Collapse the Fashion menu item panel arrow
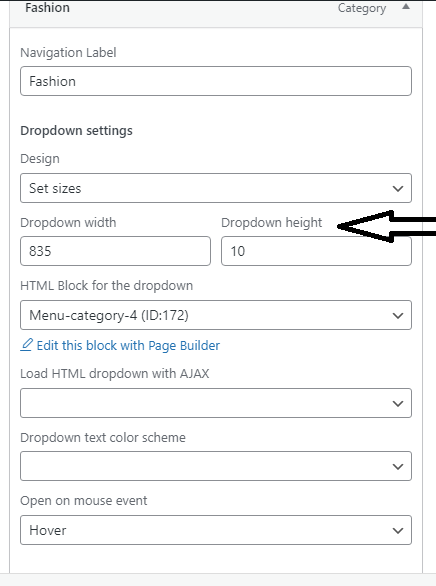Image resolution: width=436 pixels, height=586 pixels. (x=406, y=7)
